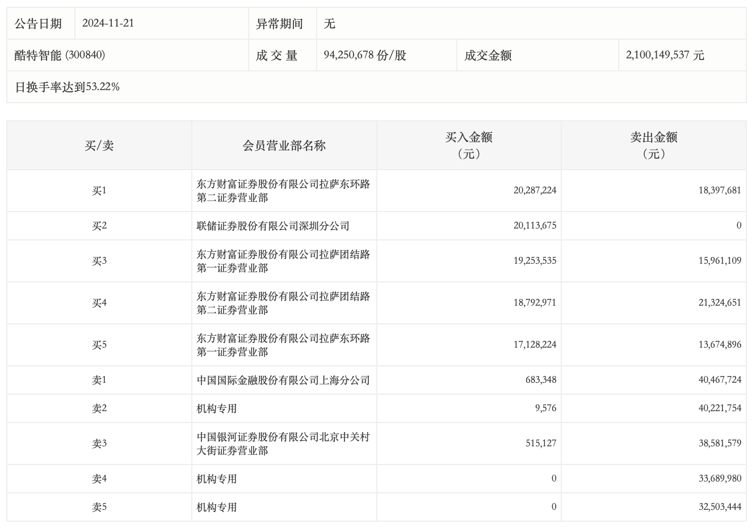Click the 卖出金额 column header
This screenshot has width=756, height=532.
coord(653,145)
